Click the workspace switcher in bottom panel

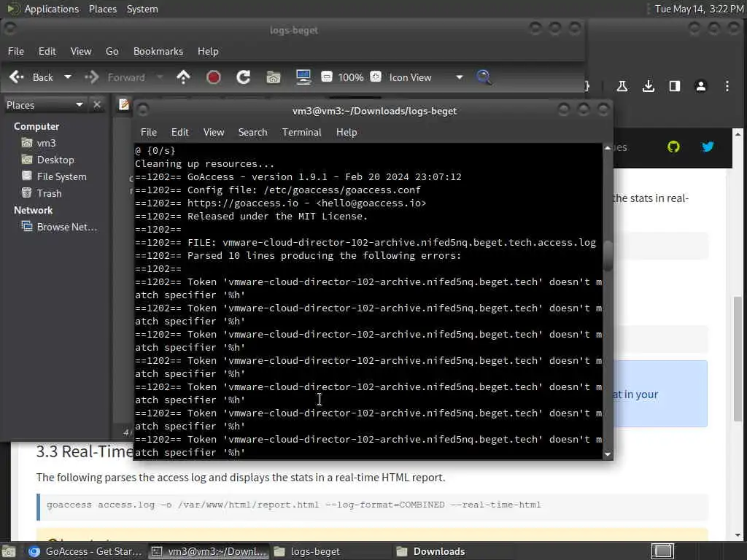click(662, 551)
